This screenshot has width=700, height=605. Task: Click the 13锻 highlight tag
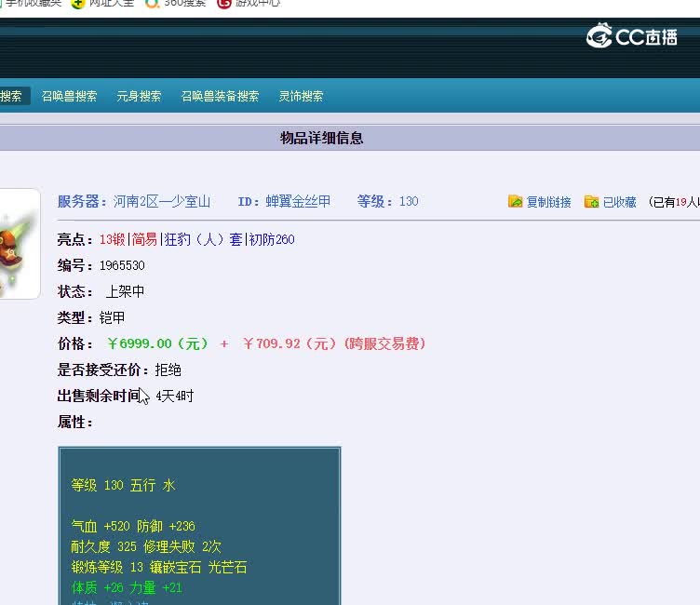click(113, 240)
